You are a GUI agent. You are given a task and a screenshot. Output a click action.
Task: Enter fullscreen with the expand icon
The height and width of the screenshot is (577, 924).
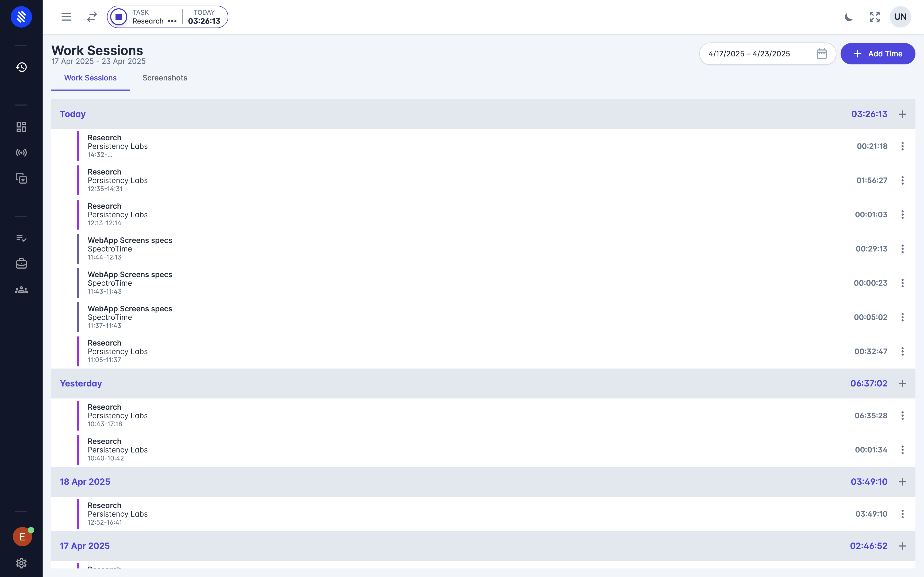point(874,17)
